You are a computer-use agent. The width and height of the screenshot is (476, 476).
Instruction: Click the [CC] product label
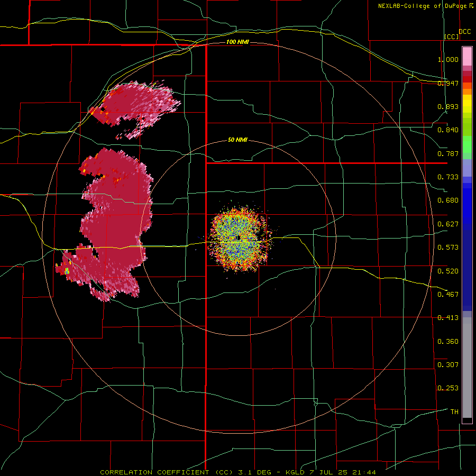452,36
